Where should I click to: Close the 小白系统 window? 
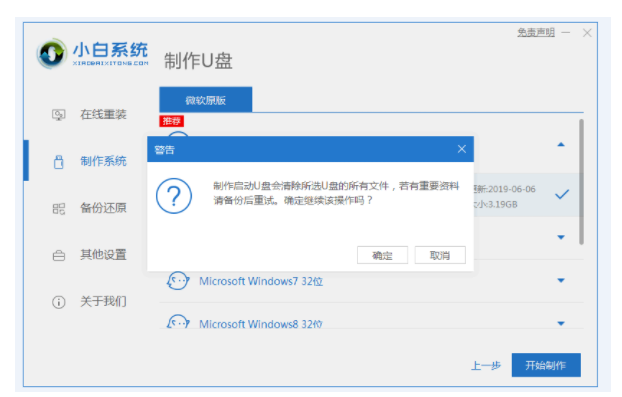click(x=587, y=33)
